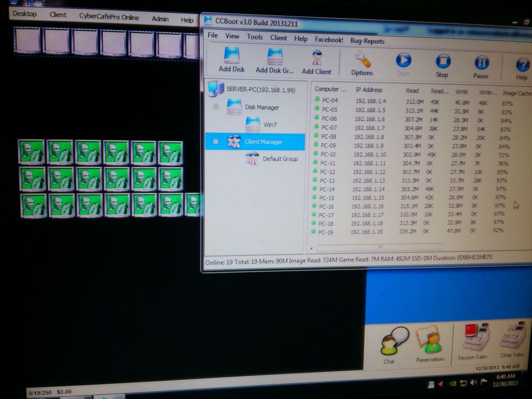
Task: Open View menu in CCBoot
Action: (232, 36)
